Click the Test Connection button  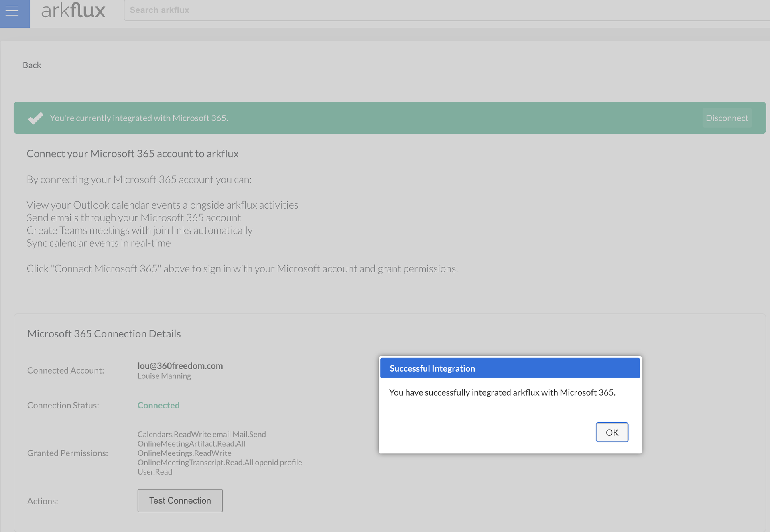pyautogui.click(x=180, y=500)
